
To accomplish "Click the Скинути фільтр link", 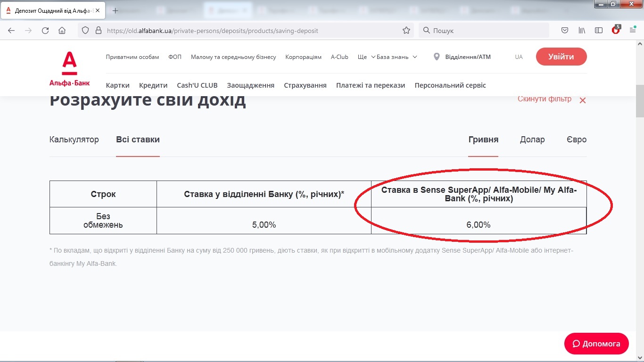I will point(545,99).
